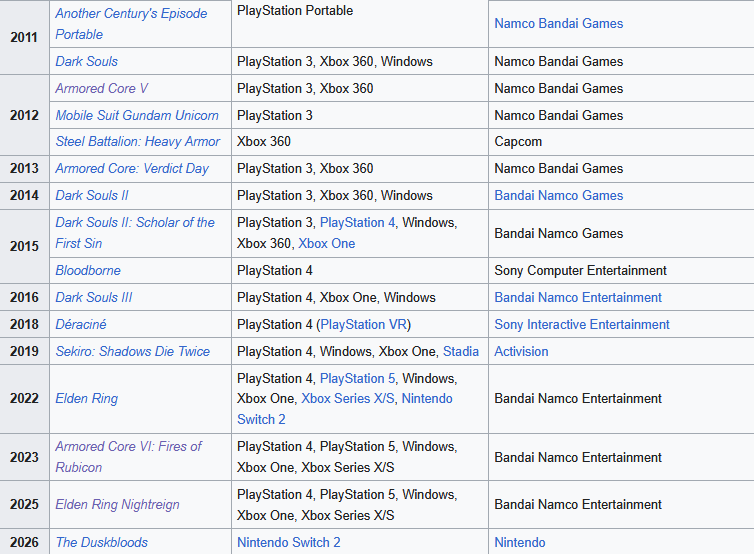Click the Dark Souls III title link

[93, 297]
